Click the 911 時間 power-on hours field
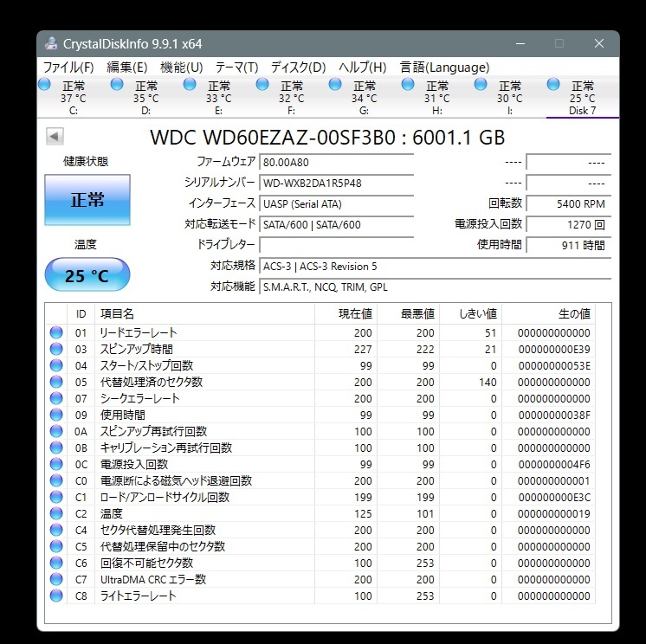This screenshot has width=646, height=644. tap(569, 245)
